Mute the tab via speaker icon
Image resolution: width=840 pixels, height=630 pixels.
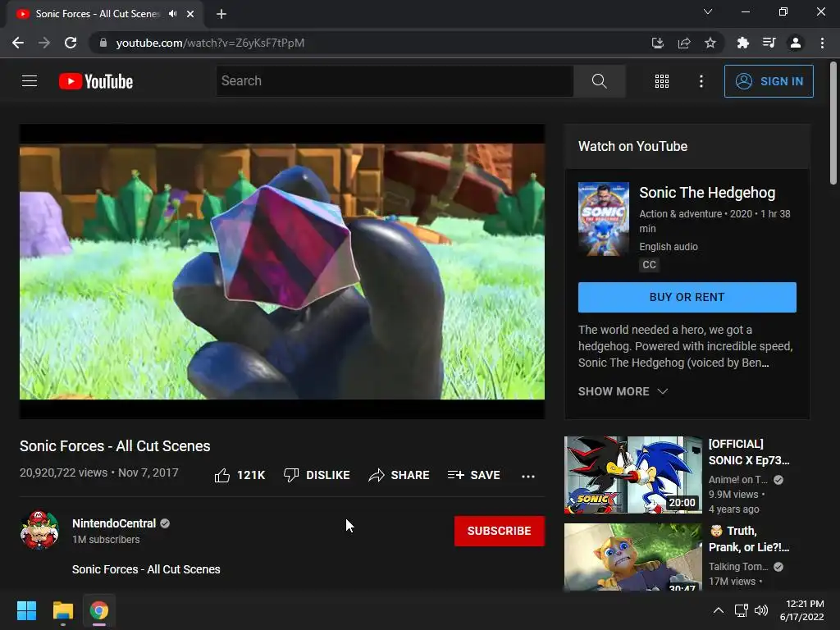point(172,14)
